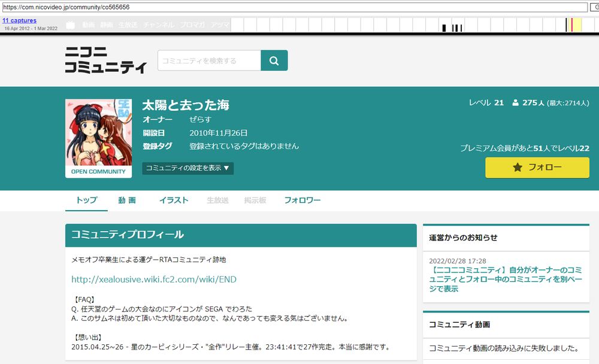The width and height of the screenshot is (599, 364).
Task: Click the faded 生放送 nav item in top bar
Action: [128, 25]
